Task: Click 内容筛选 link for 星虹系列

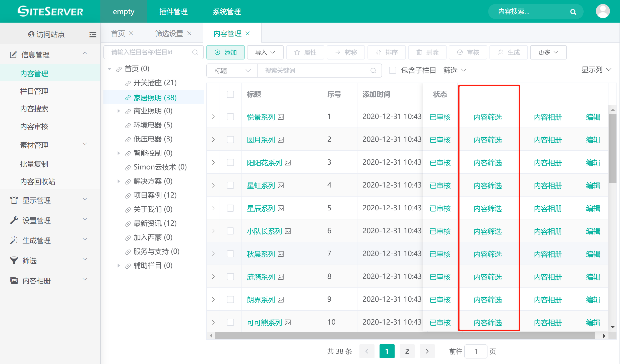Action: [x=487, y=186]
